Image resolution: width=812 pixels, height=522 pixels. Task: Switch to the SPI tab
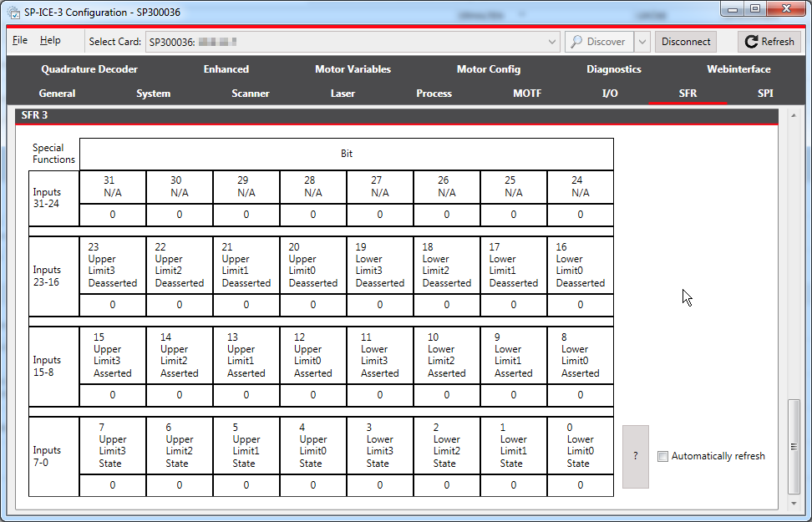pyautogui.click(x=765, y=94)
